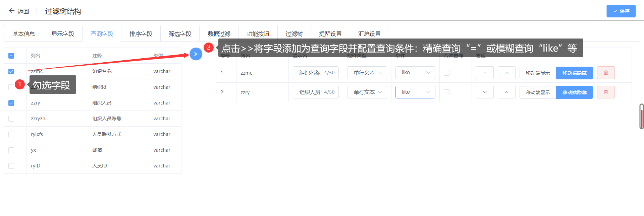This screenshot has height=216, width=644.
Task: Delete the zzmc query field row
Action: (606, 73)
